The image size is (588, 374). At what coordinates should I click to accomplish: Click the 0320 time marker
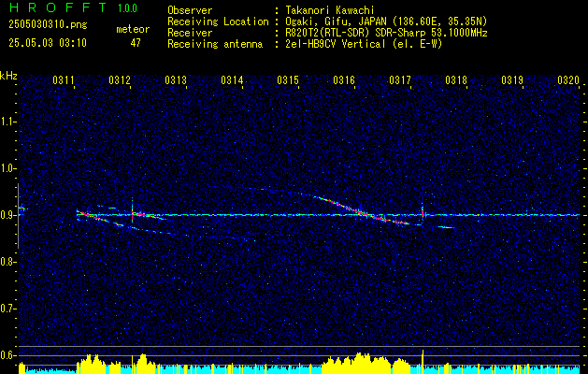click(568, 79)
